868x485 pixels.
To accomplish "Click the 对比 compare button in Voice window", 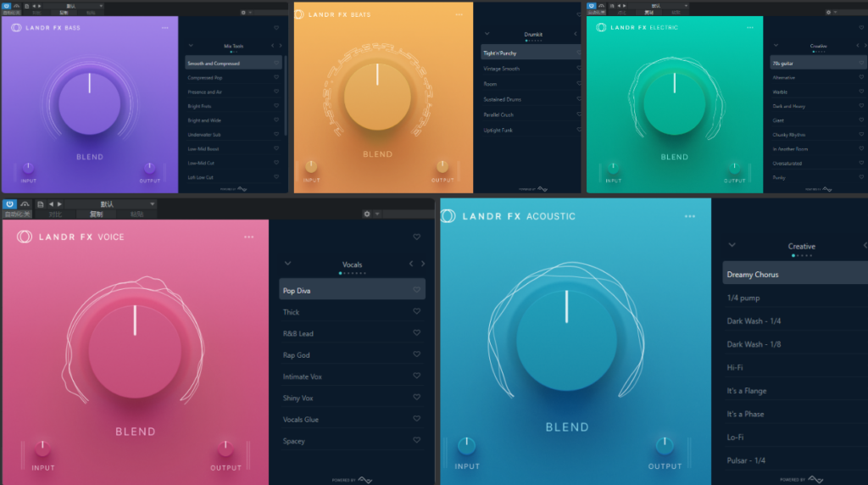I will point(55,215).
